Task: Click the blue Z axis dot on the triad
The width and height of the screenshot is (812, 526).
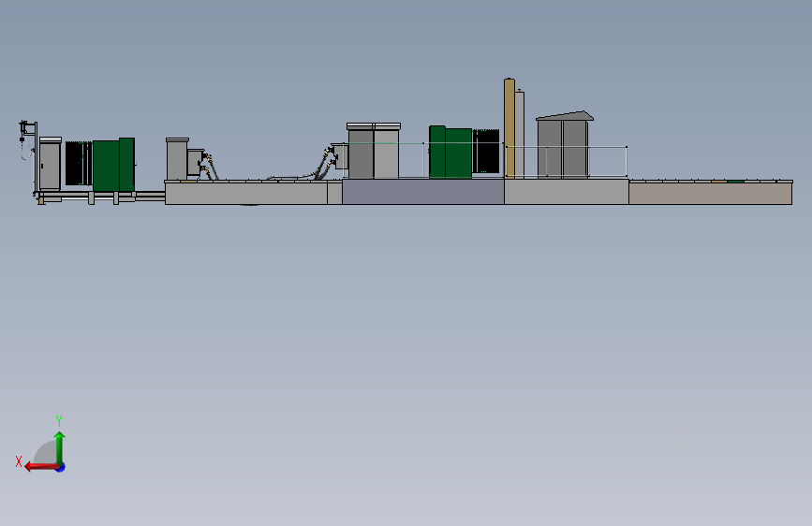Action: pos(61,467)
